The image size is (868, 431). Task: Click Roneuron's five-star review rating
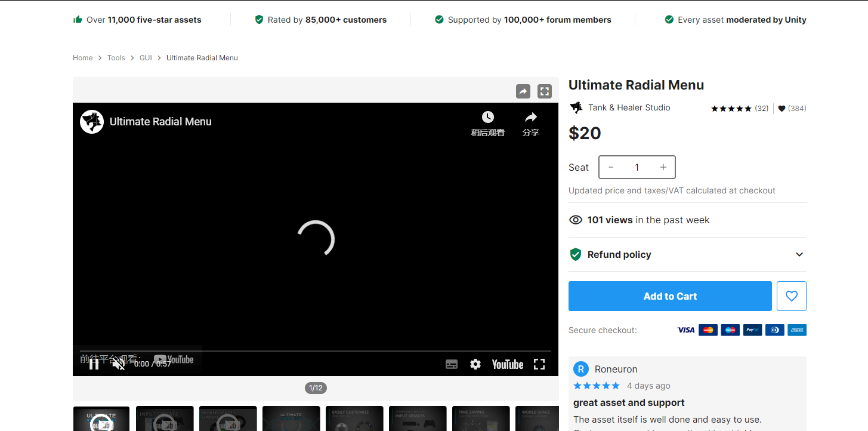tap(597, 386)
